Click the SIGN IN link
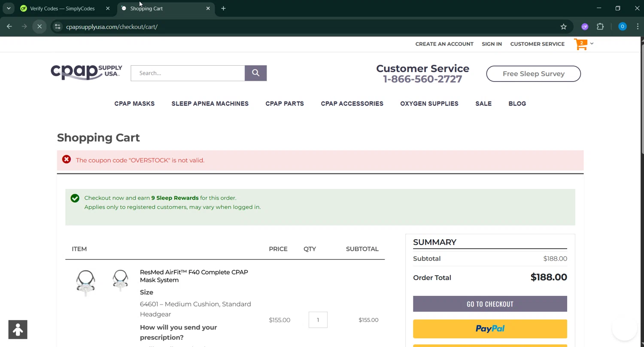644x347 pixels. click(x=492, y=44)
